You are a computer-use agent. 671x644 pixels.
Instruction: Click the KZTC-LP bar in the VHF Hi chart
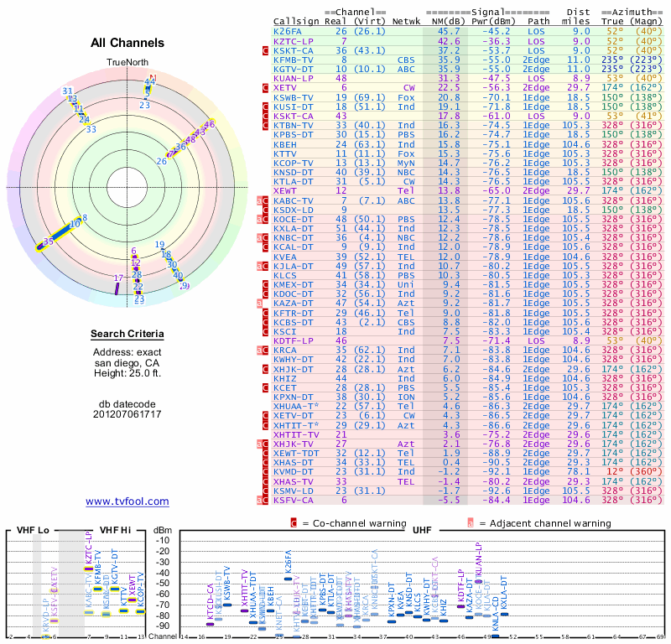tap(89, 569)
